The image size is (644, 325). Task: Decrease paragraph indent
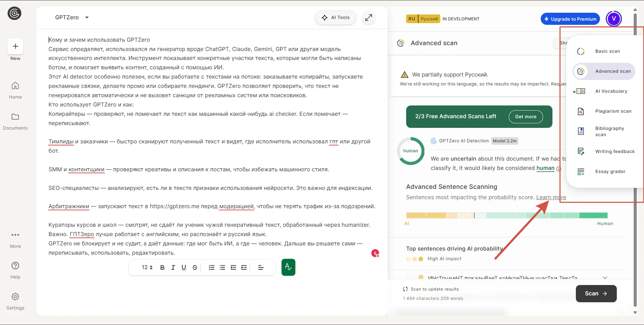coord(233,267)
